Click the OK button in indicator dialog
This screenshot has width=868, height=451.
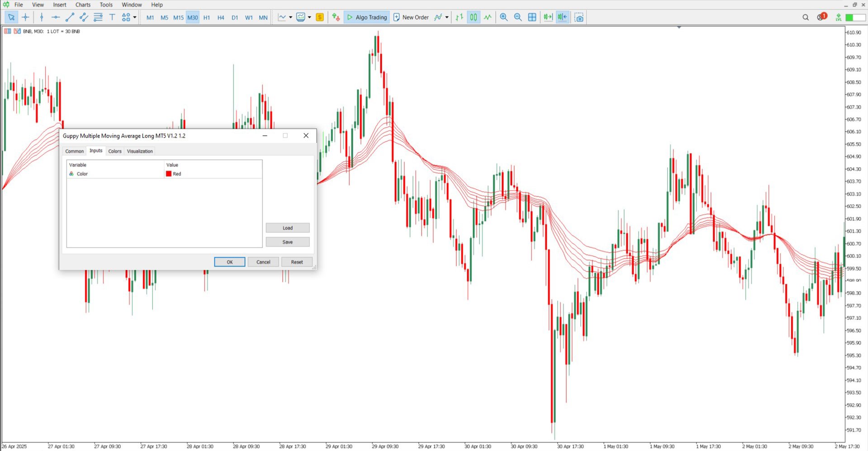[230, 262]
